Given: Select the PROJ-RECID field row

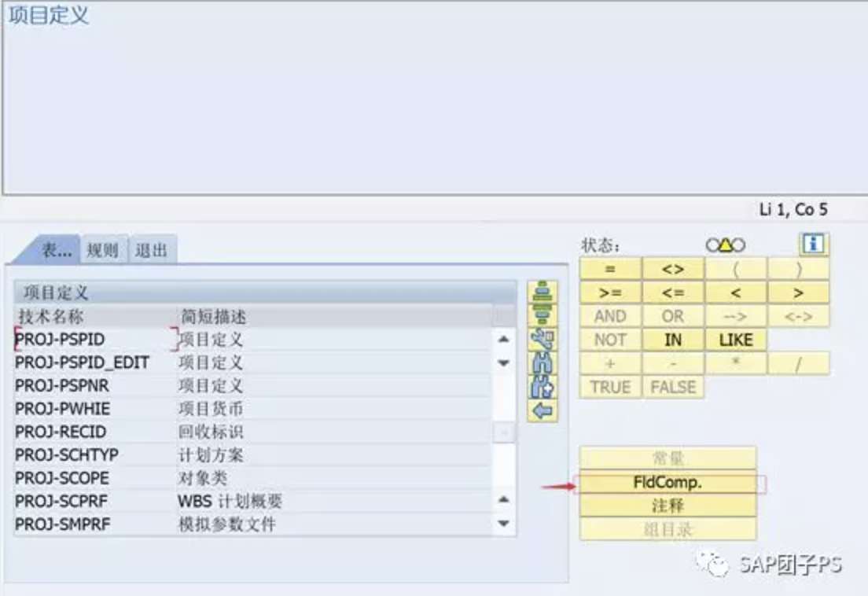Looking at the screenshot, I should [x=252, y=432].
